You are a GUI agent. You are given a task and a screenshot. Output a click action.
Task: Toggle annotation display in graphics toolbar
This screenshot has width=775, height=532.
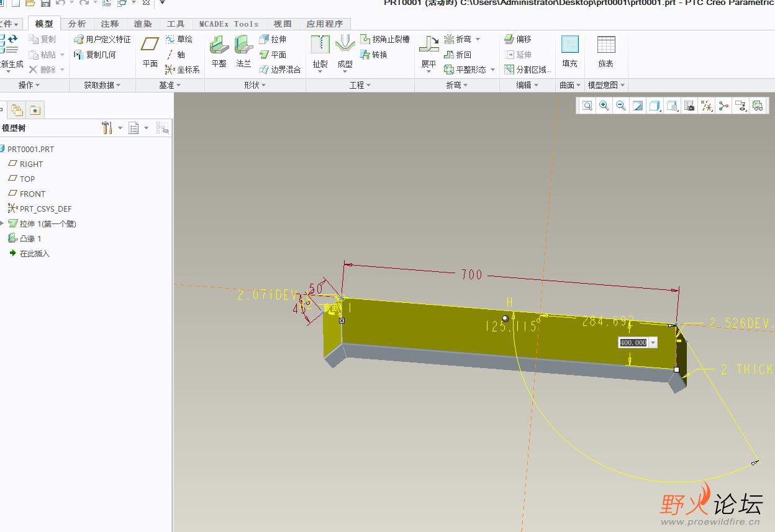741,106
